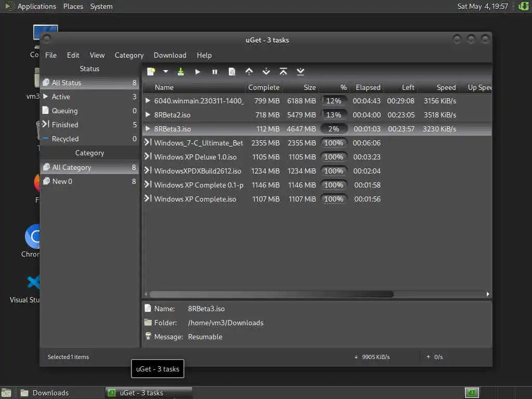Screen dimensions: 532x399
Task: Click the New Download toolbar icon
Action: (151, 72)
